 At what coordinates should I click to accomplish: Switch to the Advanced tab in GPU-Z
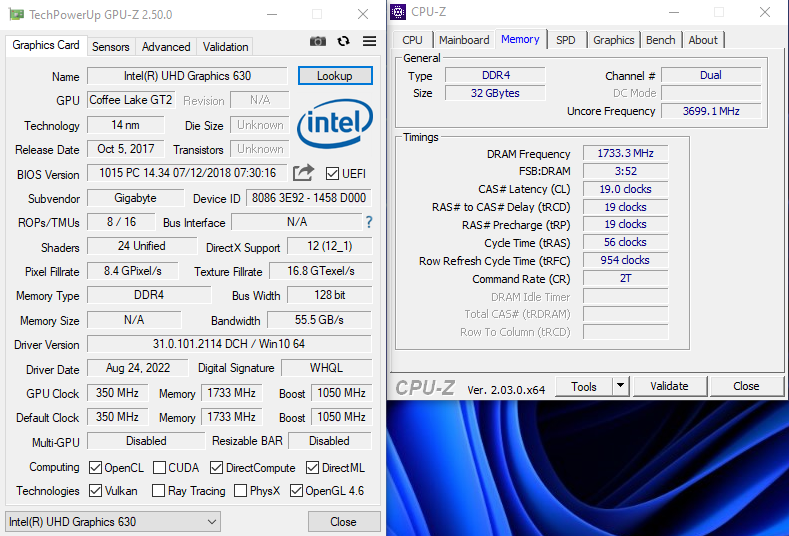pos(166,47)
